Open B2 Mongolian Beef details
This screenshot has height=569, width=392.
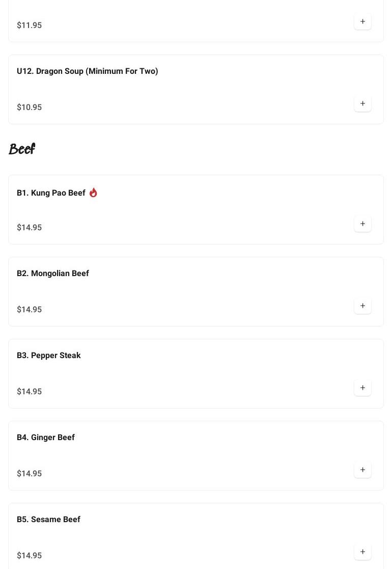pos(52,273)
